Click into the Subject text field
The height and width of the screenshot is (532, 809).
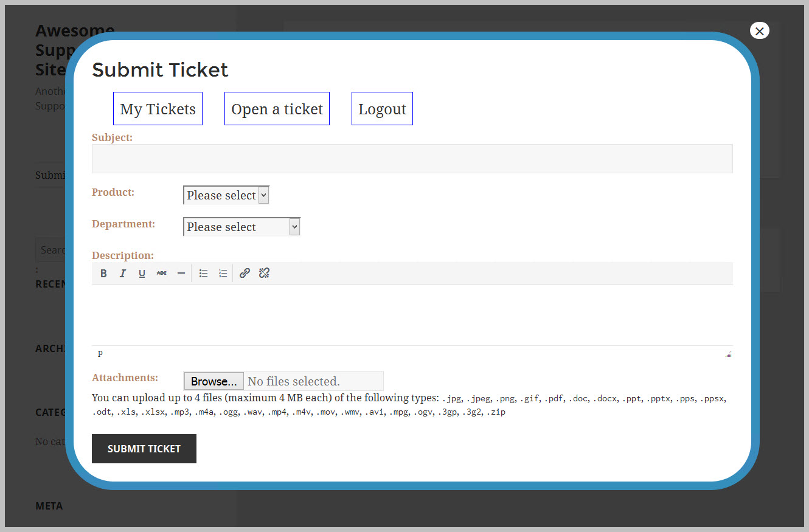[412, 158]
